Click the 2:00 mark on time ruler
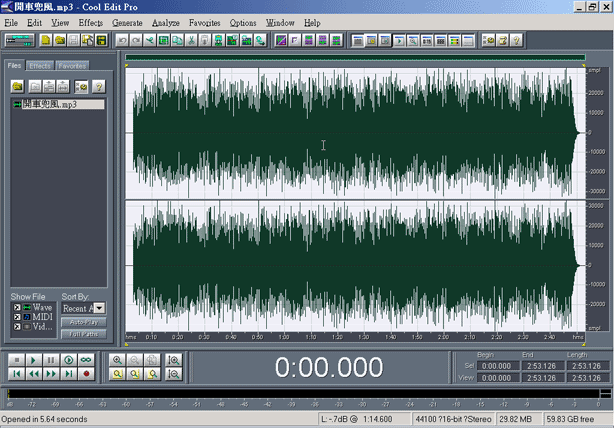Viewport: 614px width, 428px height. pyautogui.click(x=443, y=337)
